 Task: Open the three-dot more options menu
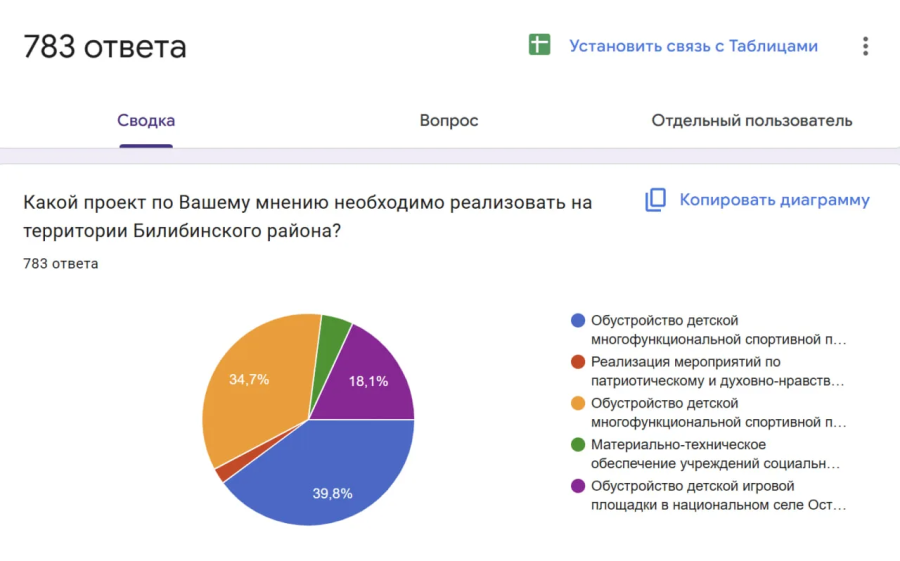865,46
